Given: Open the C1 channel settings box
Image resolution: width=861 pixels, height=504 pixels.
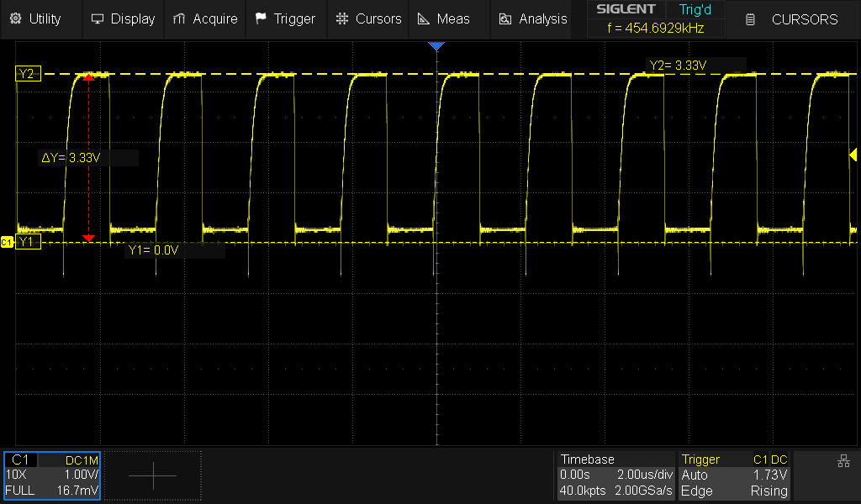Looking at the screenshot, I should click(x=52, y=475).
